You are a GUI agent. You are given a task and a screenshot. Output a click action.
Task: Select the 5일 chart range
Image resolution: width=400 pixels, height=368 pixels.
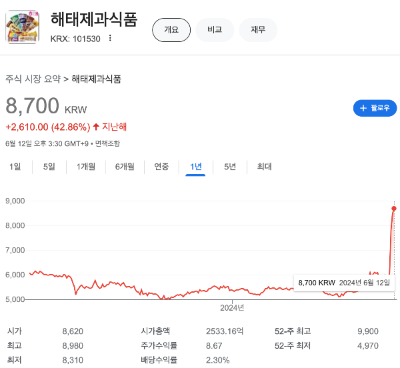(49, 166)
